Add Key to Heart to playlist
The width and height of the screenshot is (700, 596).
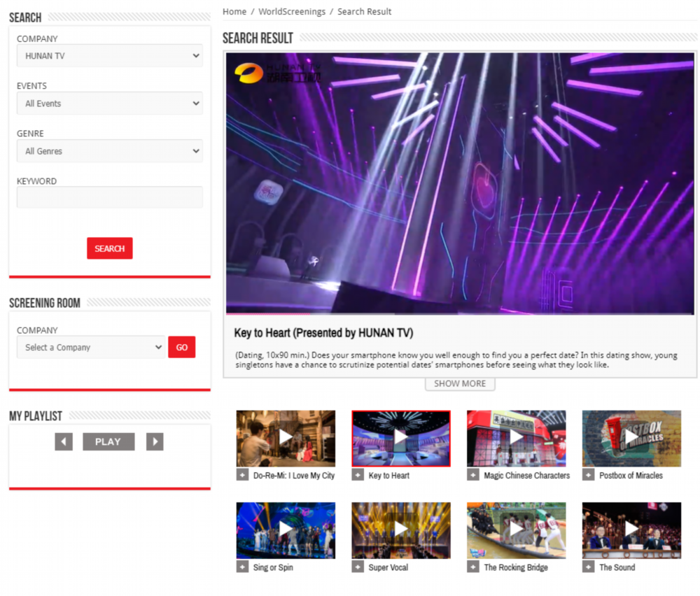coord(358,475)
